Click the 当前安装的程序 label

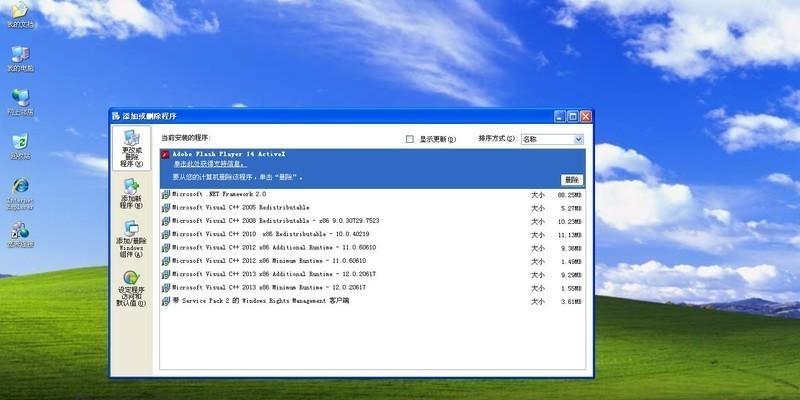pyautogui.click(x=186, y=138)
